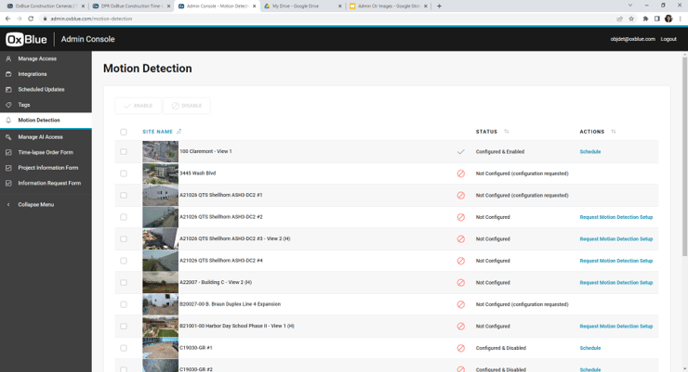Sort by STATUS column arrow
Viewport: 688px width, 372px height.
click(506, 132)
